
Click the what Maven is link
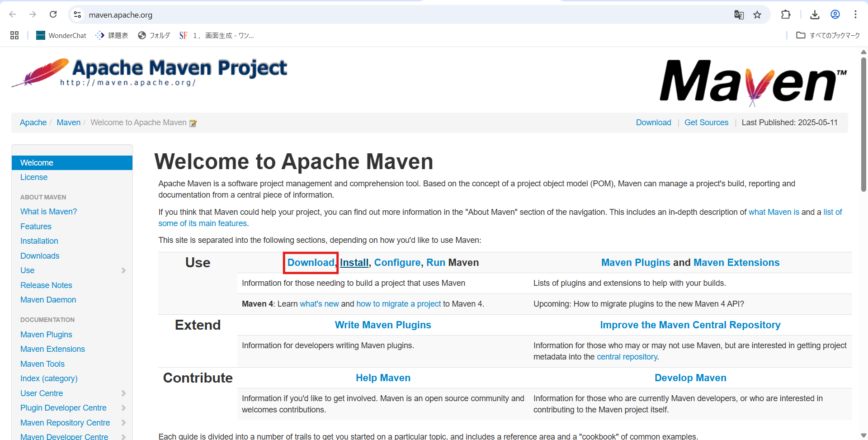(774, 212)
